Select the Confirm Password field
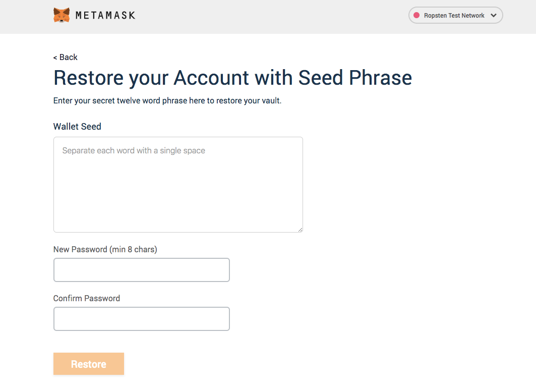536x392 pixels. point(142,319)
